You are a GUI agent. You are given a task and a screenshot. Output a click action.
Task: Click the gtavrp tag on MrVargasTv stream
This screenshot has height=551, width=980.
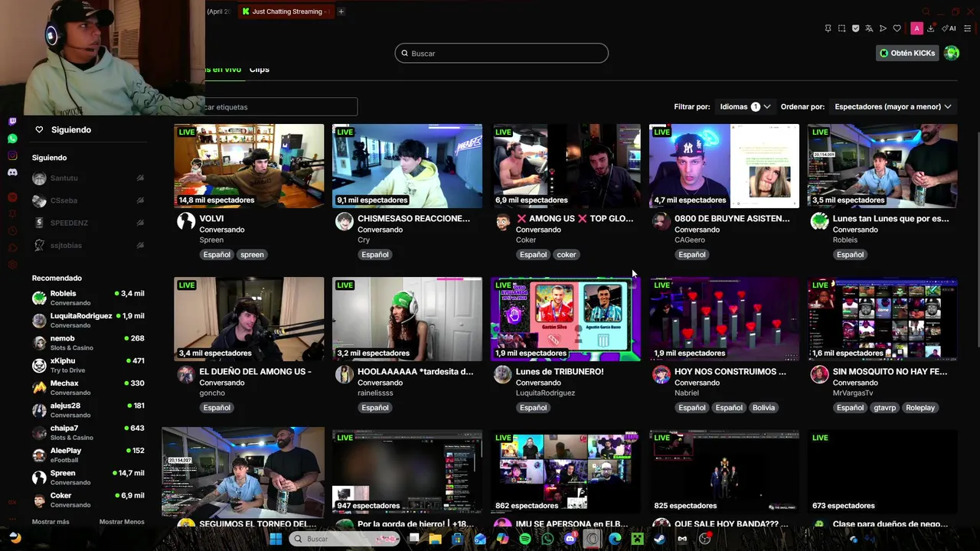884,408
